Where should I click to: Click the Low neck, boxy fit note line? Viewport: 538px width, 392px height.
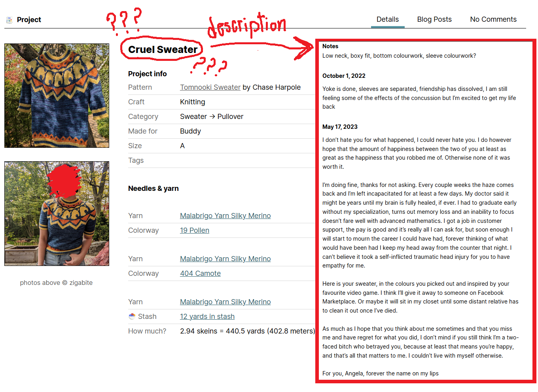pos(399,56)
